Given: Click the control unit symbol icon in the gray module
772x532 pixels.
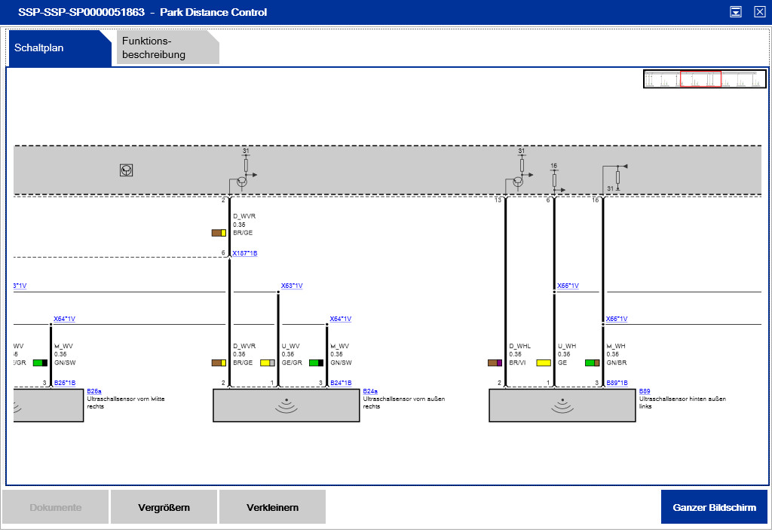Looking at the screenshot, I should (x=127, y=170).
